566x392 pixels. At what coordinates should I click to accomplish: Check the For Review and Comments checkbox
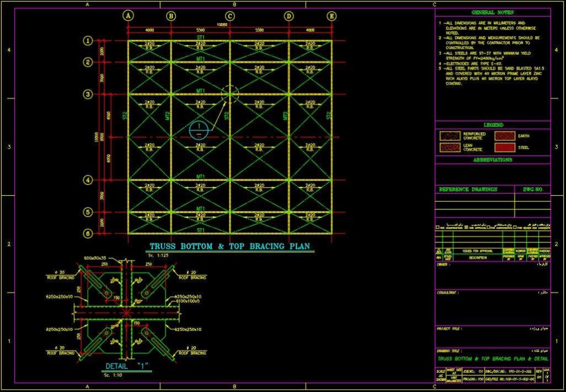pyautogui.click(x=516, y=227)
